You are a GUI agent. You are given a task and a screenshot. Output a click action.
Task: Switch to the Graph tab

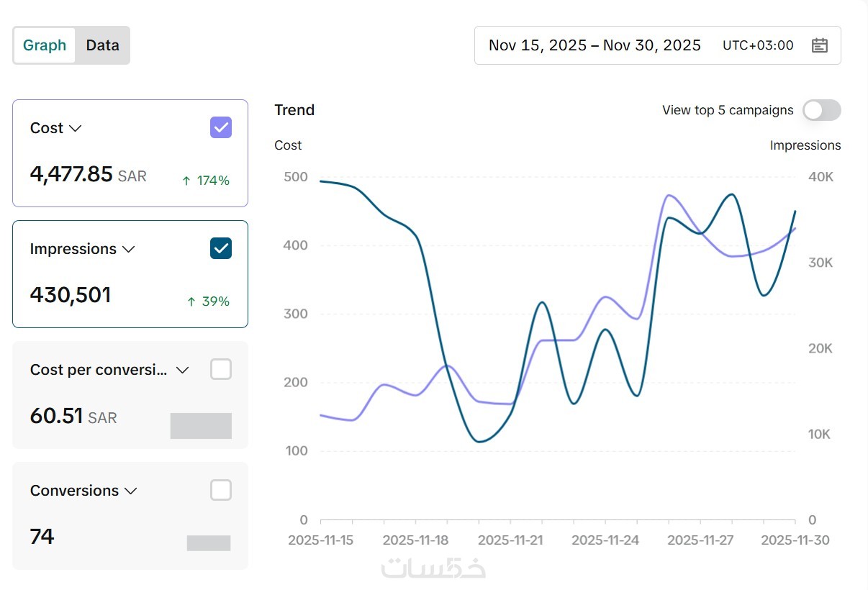(45, 45)
